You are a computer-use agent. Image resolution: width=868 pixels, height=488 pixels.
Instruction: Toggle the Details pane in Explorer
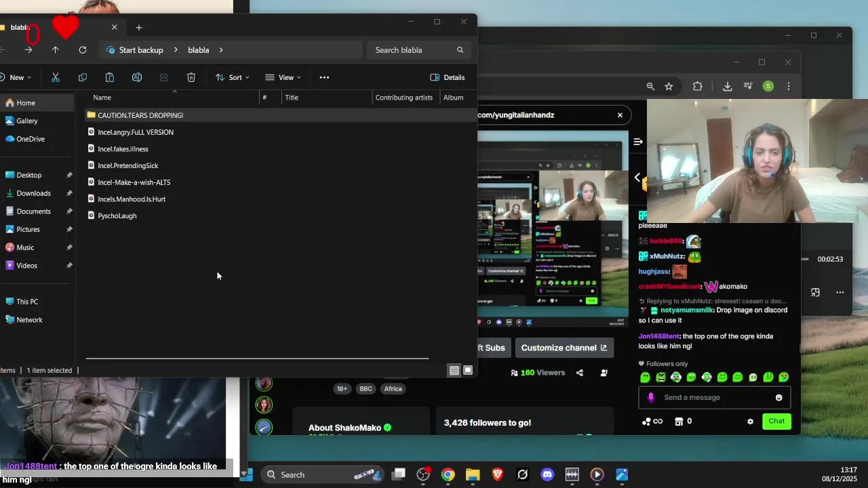click(448, 77)
